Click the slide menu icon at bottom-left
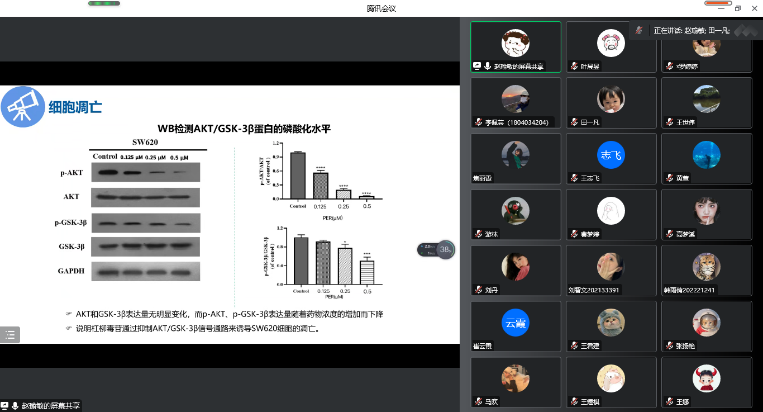This screenshot has width=763, height=412. click(x=8, y=335)
